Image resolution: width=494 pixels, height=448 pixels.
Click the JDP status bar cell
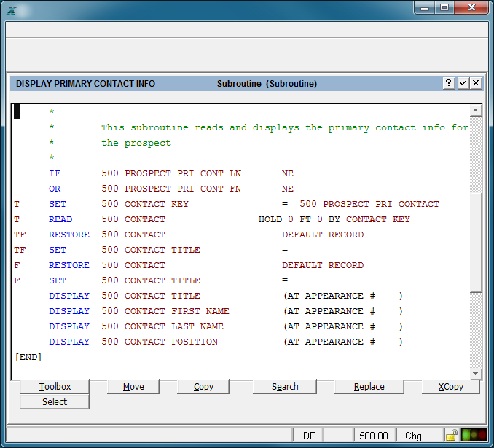point(307,436)
